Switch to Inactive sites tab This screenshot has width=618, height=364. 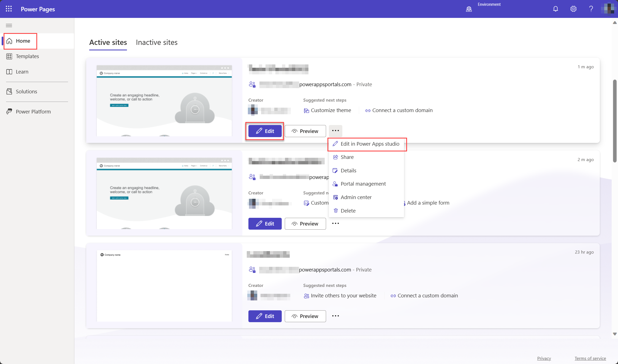click(x=157, y=42)
